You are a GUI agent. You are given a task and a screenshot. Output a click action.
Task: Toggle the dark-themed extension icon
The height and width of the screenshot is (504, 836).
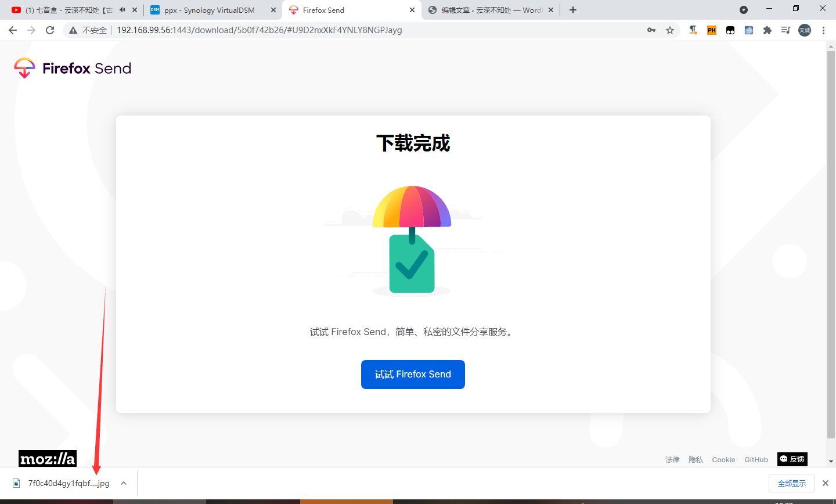(730, 30)
